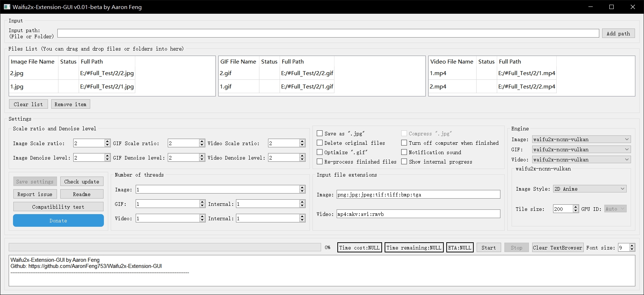This screenshot has width=644, height=295.
Task: Run the Compatibility test
Action: [x=58, y=207]
